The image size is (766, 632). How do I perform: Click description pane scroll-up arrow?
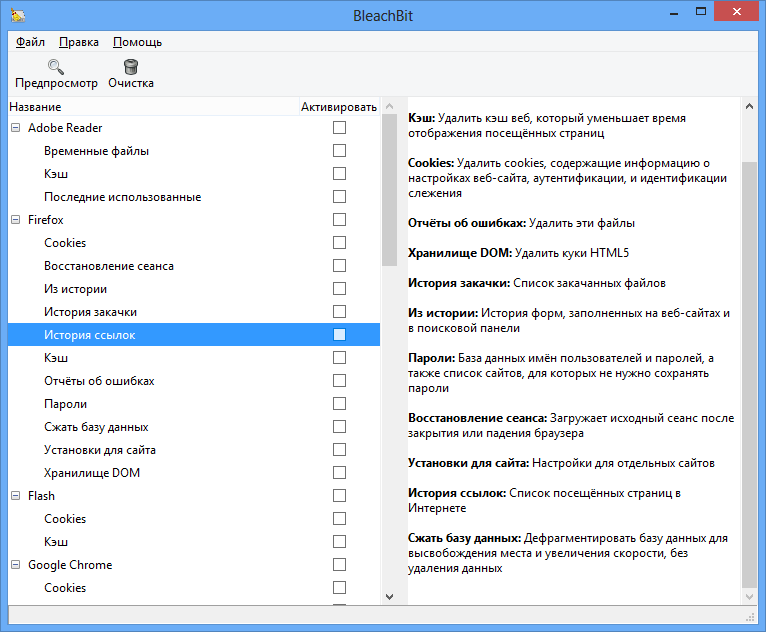(749, 106)
